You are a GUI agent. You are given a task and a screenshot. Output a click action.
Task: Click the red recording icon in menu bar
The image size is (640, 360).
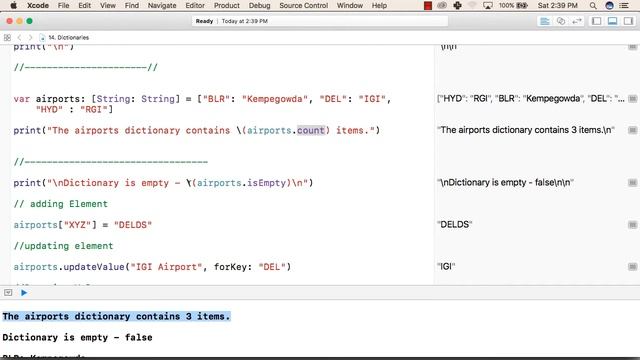(428, 5)
